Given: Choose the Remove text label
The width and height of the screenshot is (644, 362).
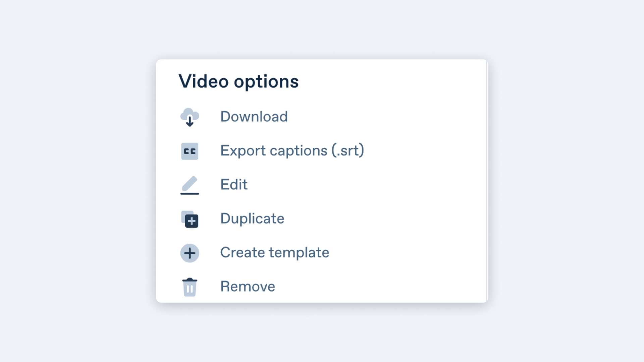Looking at the screenshot, I should (x=248, y=286).
